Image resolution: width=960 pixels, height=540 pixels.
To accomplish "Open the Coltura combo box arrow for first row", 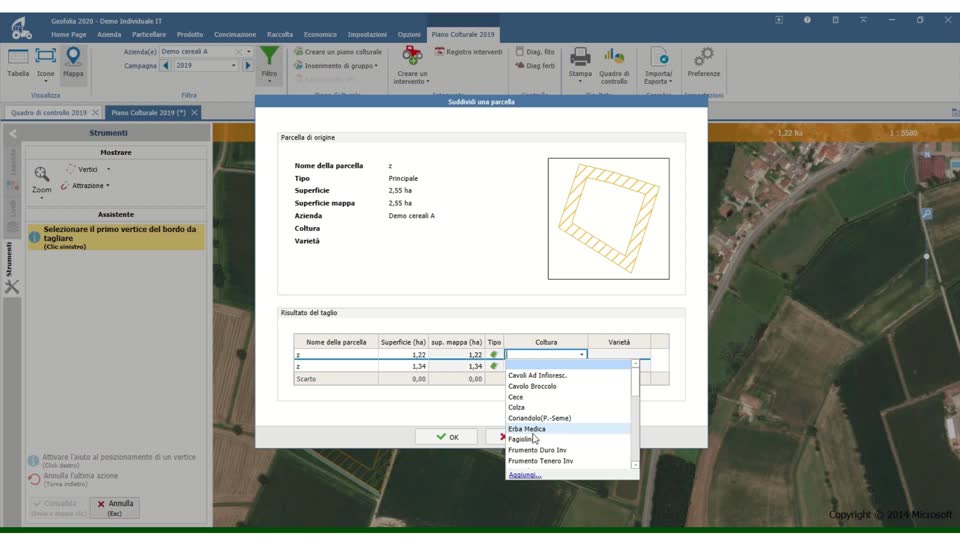I will (x=581, y=354).
